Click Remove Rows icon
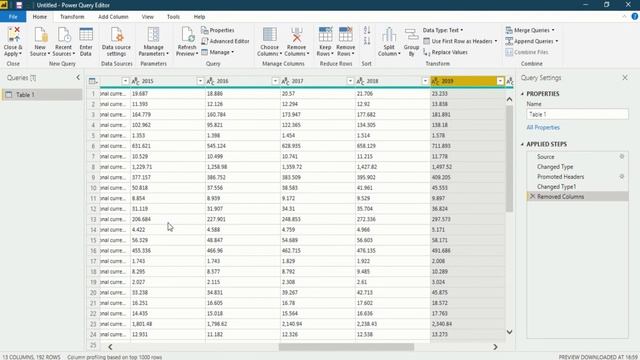The width and height of the screenshot is (640, 360). click(x=346, y=35)
